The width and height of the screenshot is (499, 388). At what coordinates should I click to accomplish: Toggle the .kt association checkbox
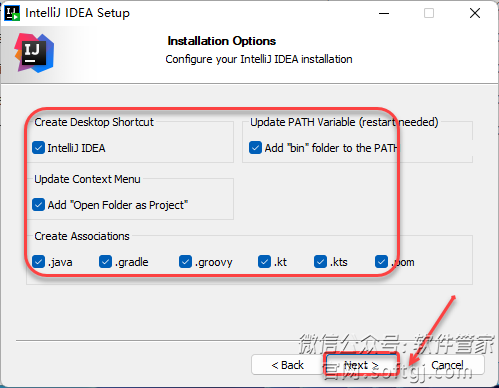click(264, 262)
